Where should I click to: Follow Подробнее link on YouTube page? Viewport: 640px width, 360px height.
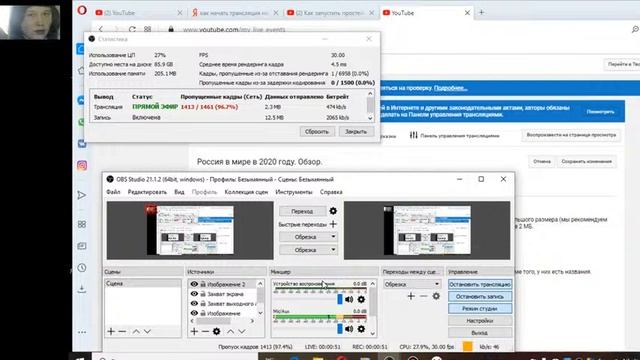tap(451, 88)
